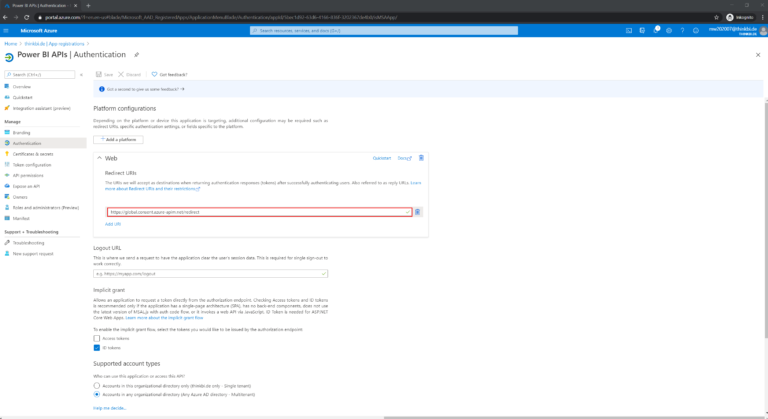This screenshot has width=768, height=419.
Task: Open Certificates & secrets page
Action: point(34,153)
